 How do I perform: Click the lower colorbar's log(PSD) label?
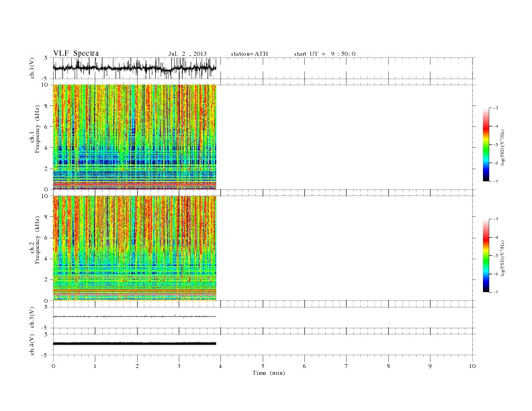click(x=503, y=258)
